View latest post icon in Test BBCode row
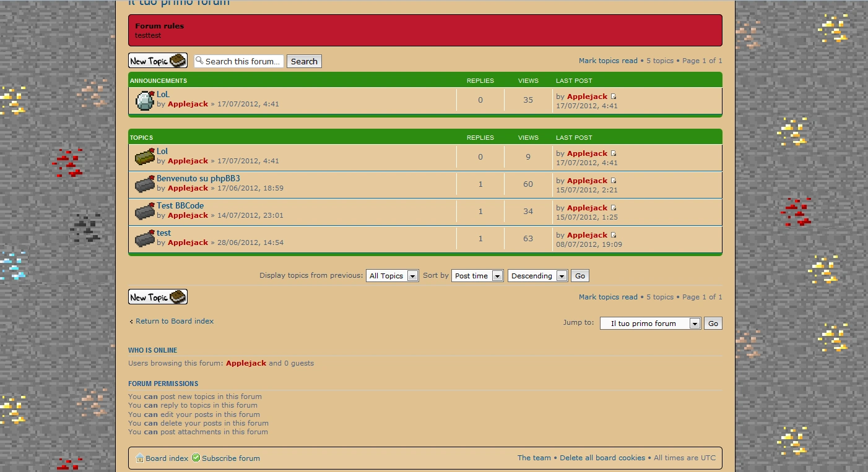 pos(614,208)
